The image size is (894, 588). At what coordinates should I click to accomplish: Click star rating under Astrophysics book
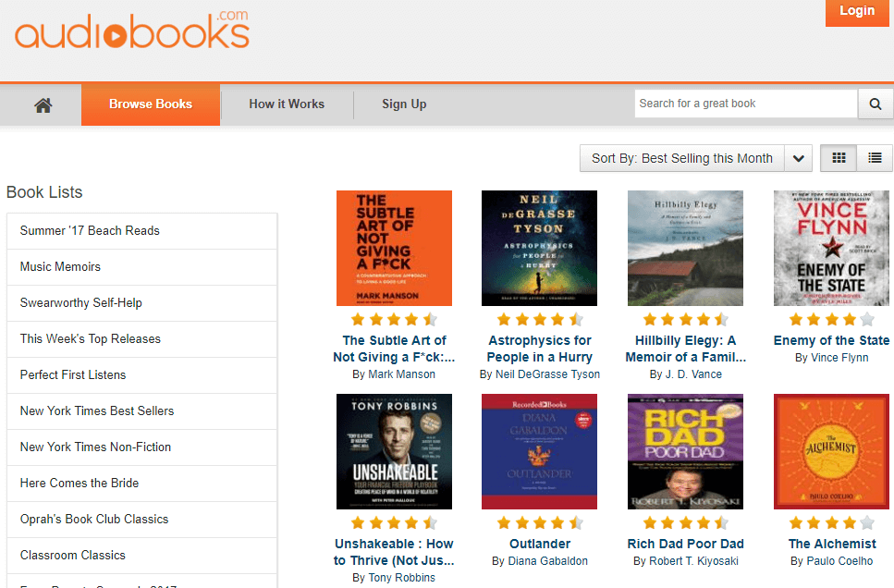click(x=539, y=319)
